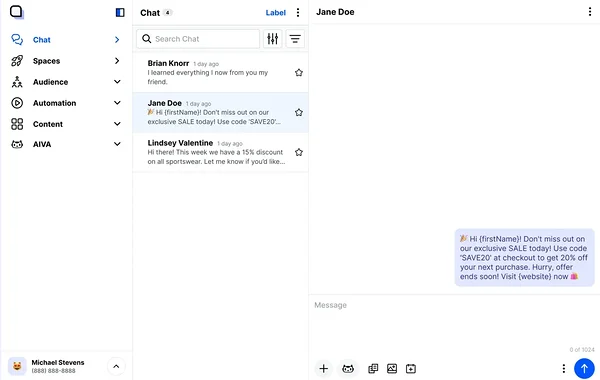Expand the Michael Stevens account menu arrow
The image size is (600, 380).
click(x=116, y=366)
